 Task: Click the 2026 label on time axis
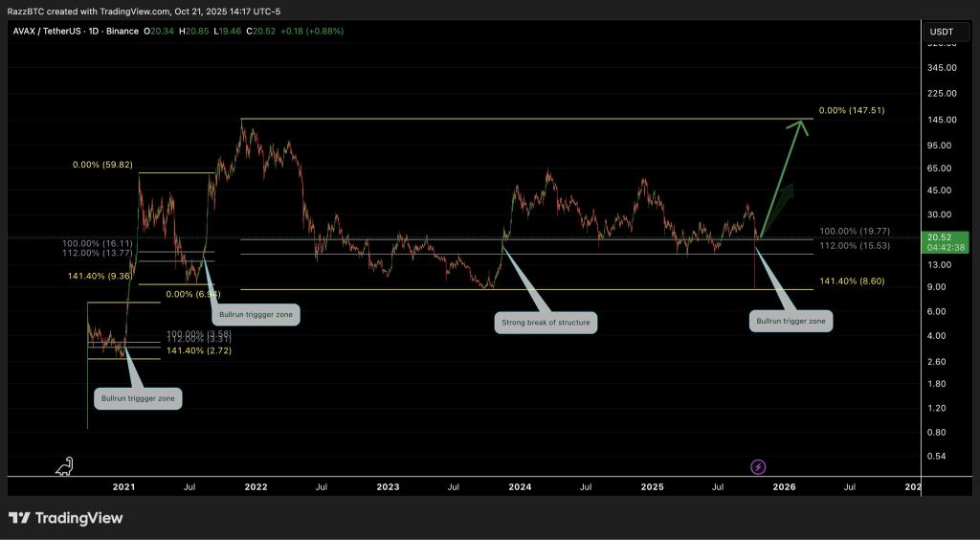784,487
